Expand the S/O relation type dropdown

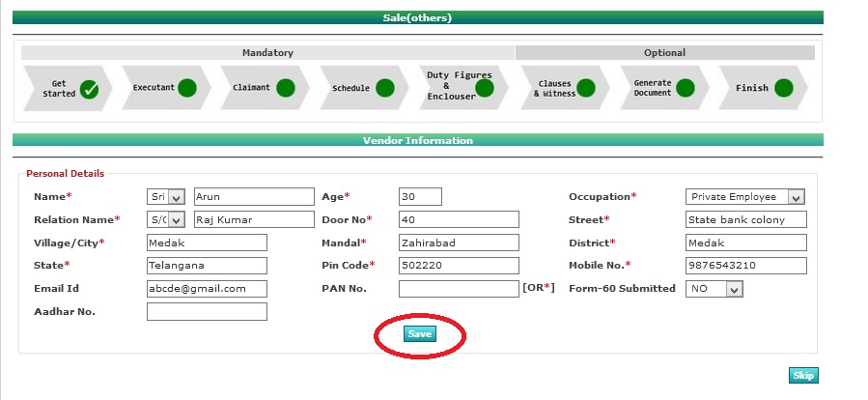tap(165, 219)
